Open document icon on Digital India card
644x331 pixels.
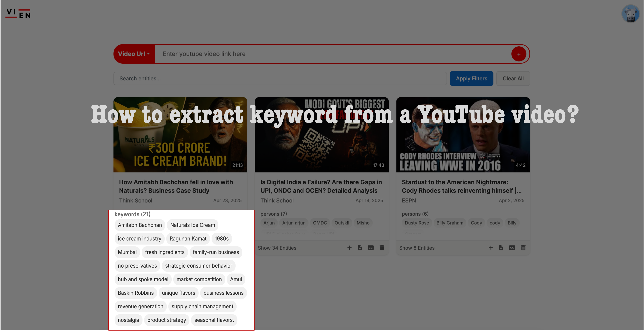point(360,248)
